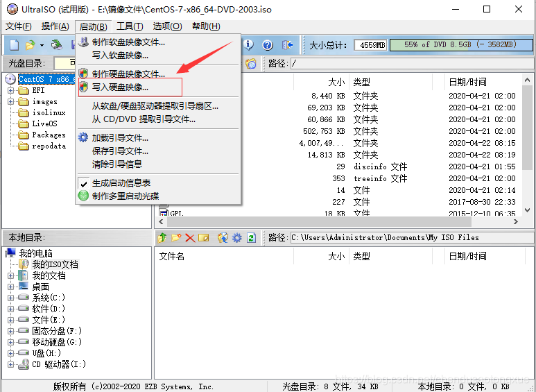This screenshot has width=536, height=392.
Task: Click the 我的ISO文档 folder icon
Action: [x=24, y=264]
